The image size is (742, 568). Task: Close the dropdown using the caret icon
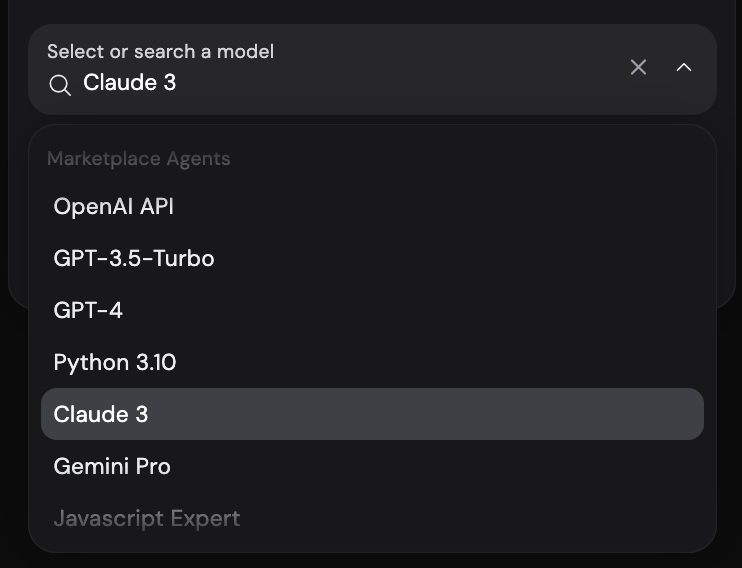pos(684,67)
